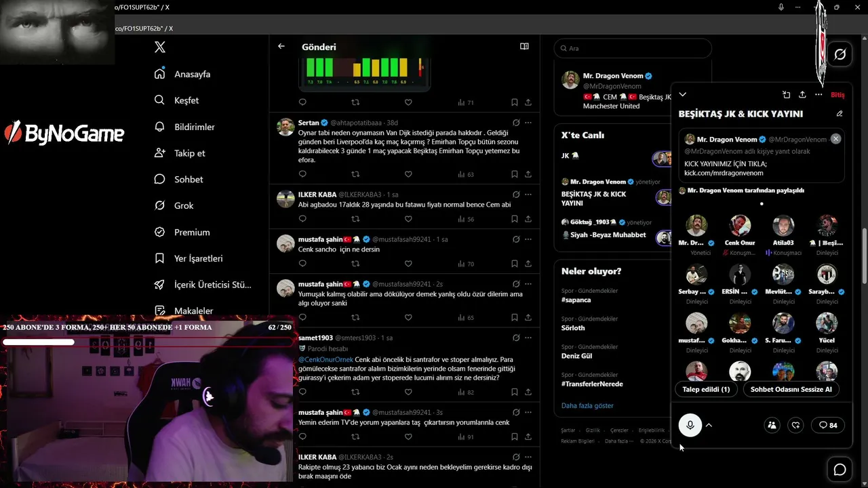Like the 'Yumuşak kalmış olabilir' reply
868x488 pixels.
408,317
